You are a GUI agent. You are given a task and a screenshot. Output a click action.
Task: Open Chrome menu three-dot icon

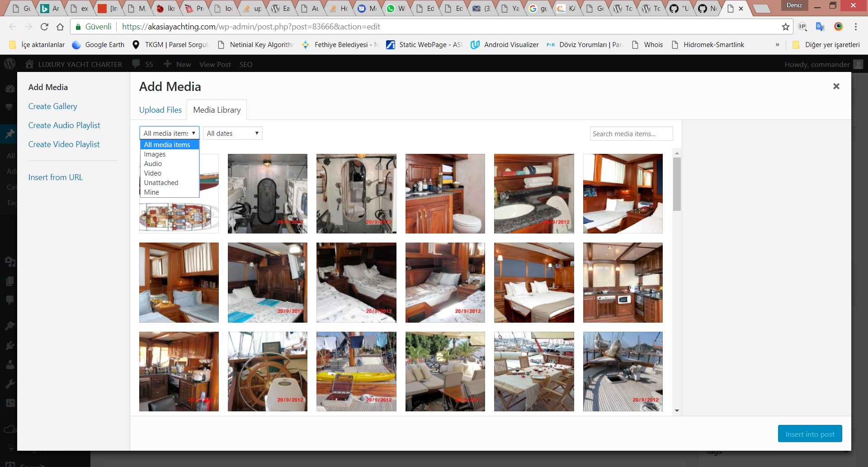point(856,27)
